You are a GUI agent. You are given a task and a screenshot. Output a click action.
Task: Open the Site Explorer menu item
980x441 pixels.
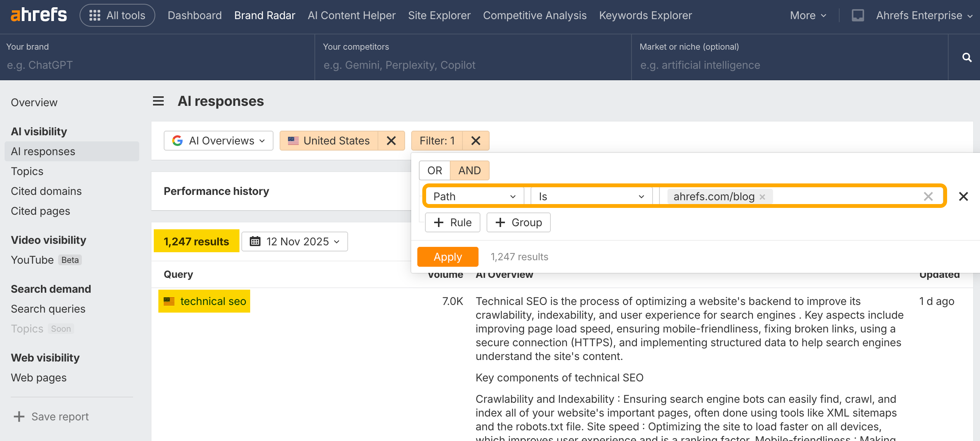pos(439,15)
